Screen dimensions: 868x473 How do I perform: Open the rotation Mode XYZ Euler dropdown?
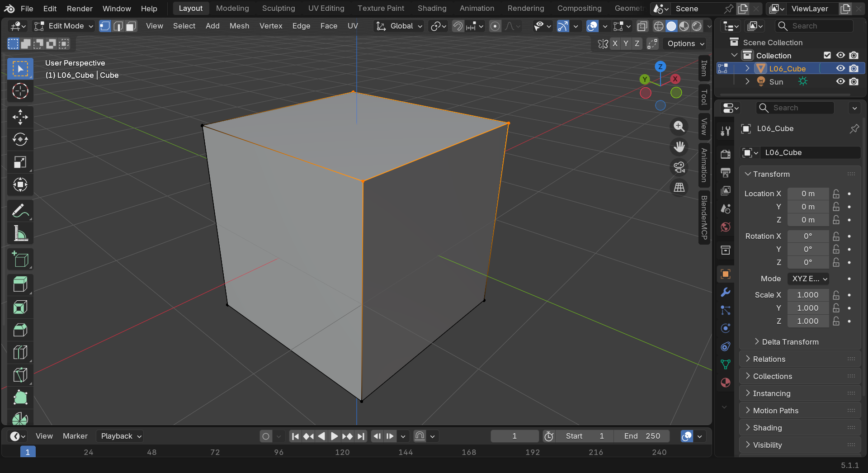808,279
